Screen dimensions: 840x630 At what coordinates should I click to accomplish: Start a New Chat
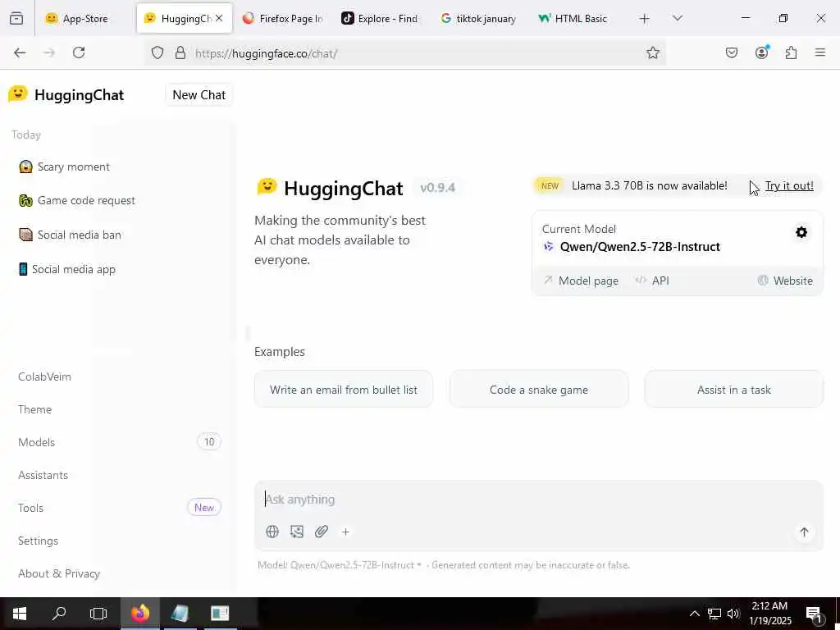click(199, 95)
